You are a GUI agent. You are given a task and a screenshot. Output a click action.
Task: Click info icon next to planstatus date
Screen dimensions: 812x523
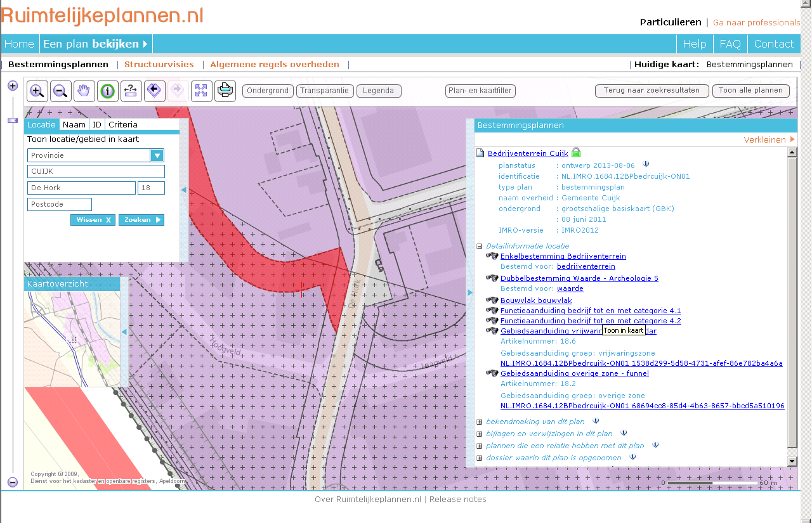[646, 164]
